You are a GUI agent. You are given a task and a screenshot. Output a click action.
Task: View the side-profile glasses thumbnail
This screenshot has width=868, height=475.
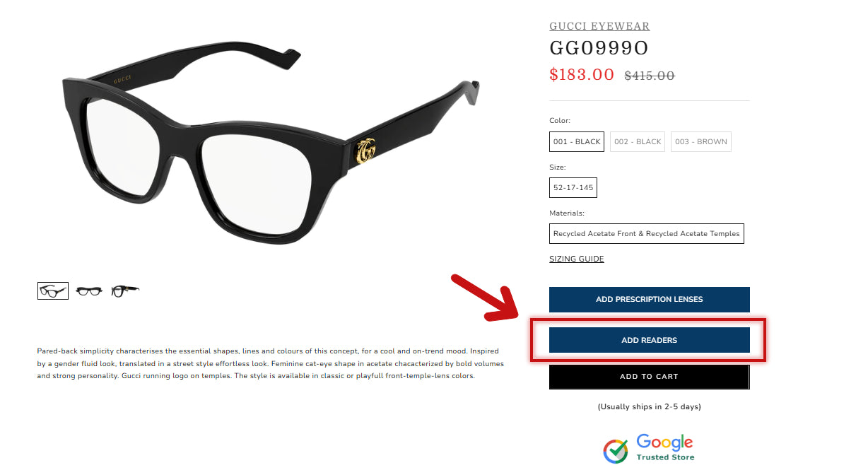[x=125, y=291]
